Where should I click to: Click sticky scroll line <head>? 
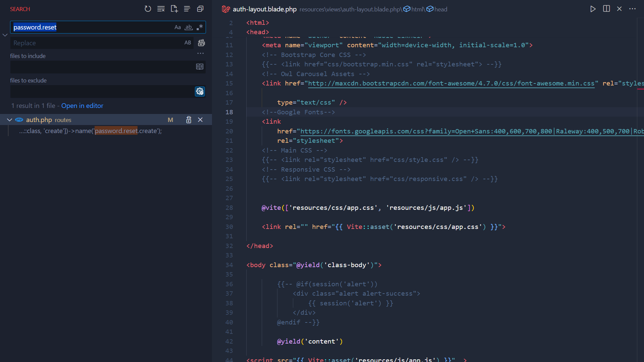(x=258, y=32)
